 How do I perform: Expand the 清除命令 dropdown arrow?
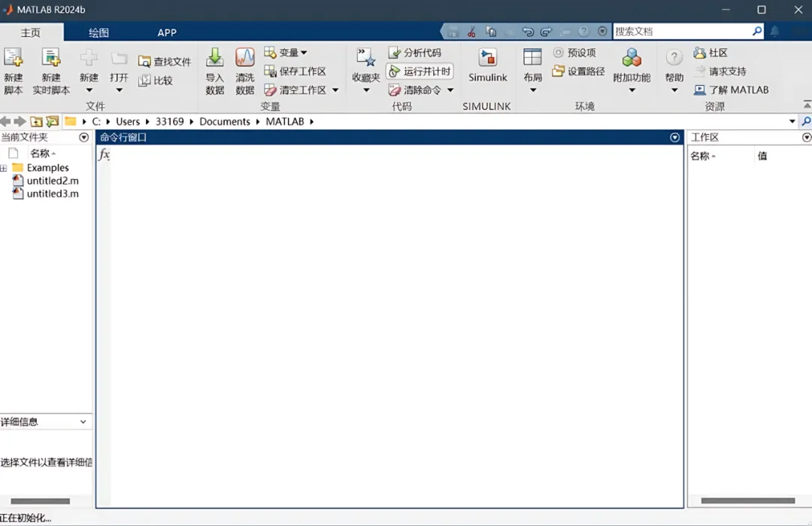(450, 90)
